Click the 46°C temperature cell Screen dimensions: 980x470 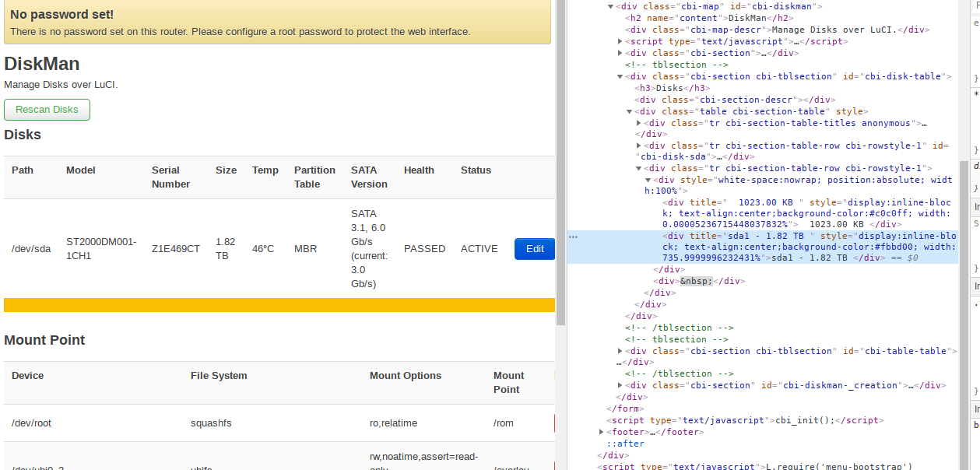(x=263, y=249)
